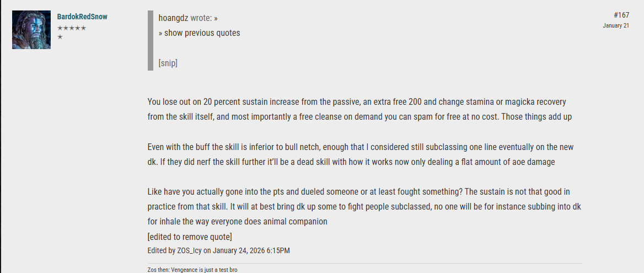644x273 pixels.
Task: Click the "Edited by ZOS_Icy" line
Action: pos(218,250)
